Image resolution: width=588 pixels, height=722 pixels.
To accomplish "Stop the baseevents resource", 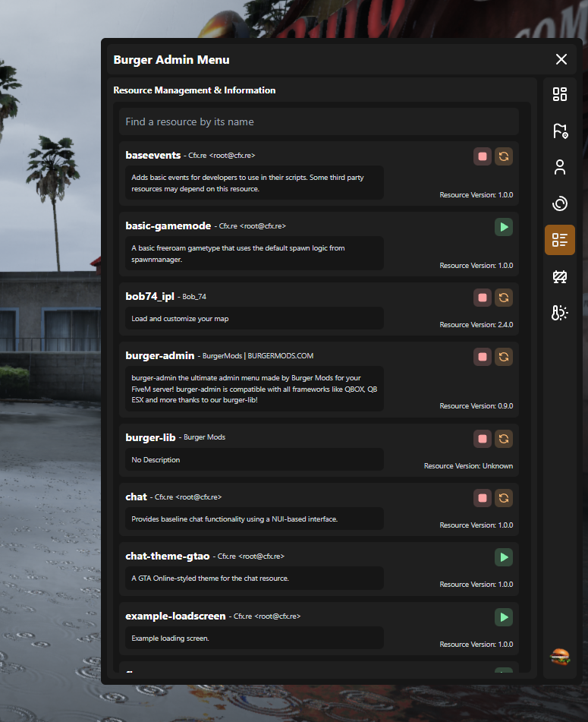I will coord(483,156).
